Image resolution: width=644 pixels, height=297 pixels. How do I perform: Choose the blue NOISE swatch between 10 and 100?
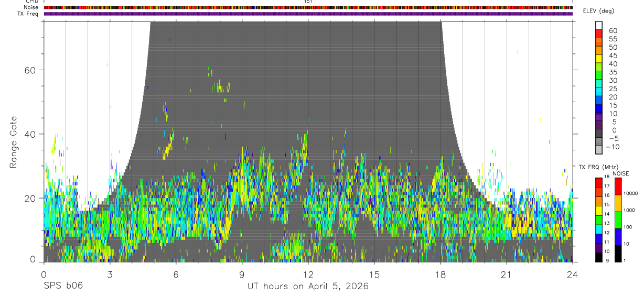(x=618, y=236)
